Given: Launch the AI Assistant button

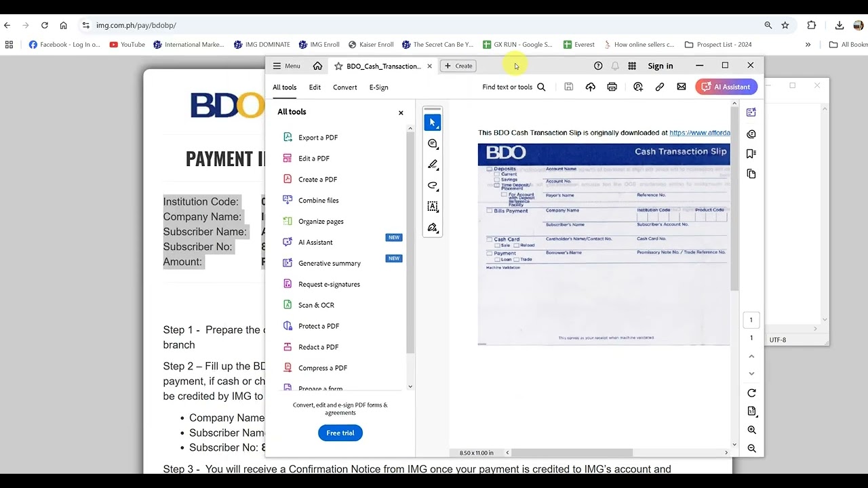Looking at the screenshot, I should coord(726,87).
